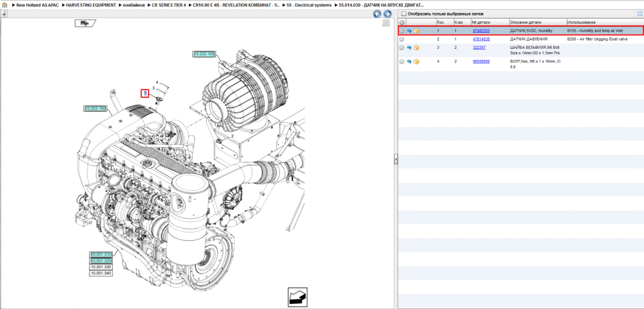Open part number link 322357
This screenshot has width=644, height=309.
pyautogui.click(x=479, y=48)
